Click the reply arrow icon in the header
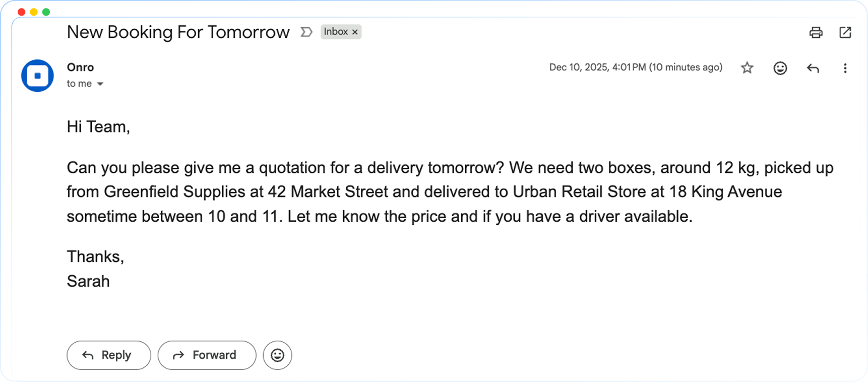The height and width of the screenshot is (382, 868). [x=813, y=68]
